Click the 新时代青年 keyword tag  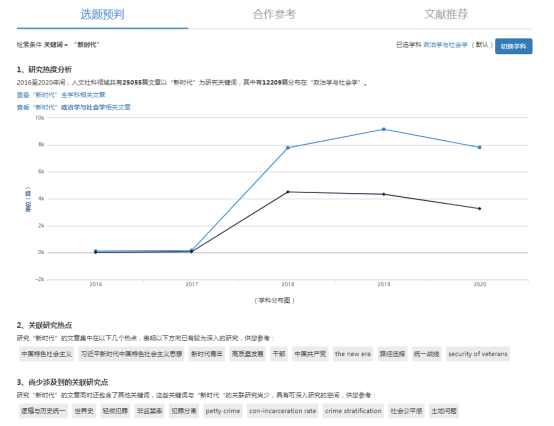coord(207,354)
